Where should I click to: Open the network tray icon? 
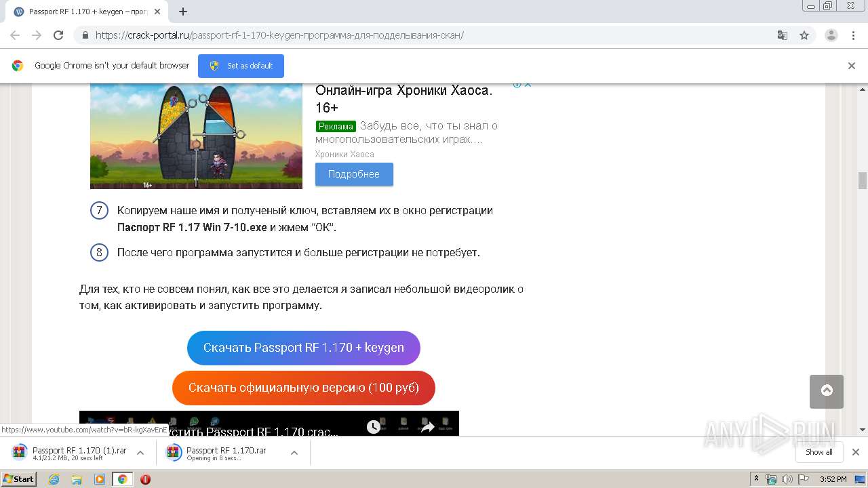click(x=770, y=479)
